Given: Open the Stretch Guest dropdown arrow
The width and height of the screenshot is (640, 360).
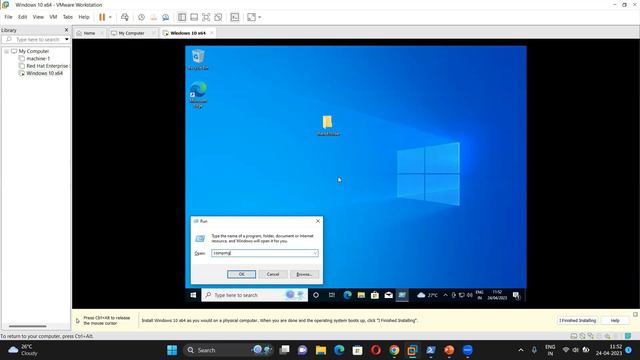Looking at the screenshot, I should tap(260, 17).
